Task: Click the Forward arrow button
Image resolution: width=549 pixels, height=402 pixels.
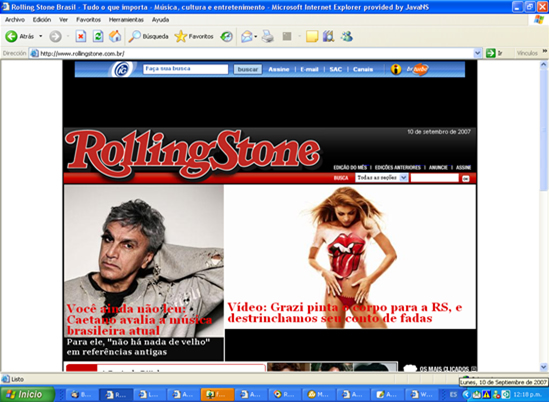Action: (x=55, y=36)
